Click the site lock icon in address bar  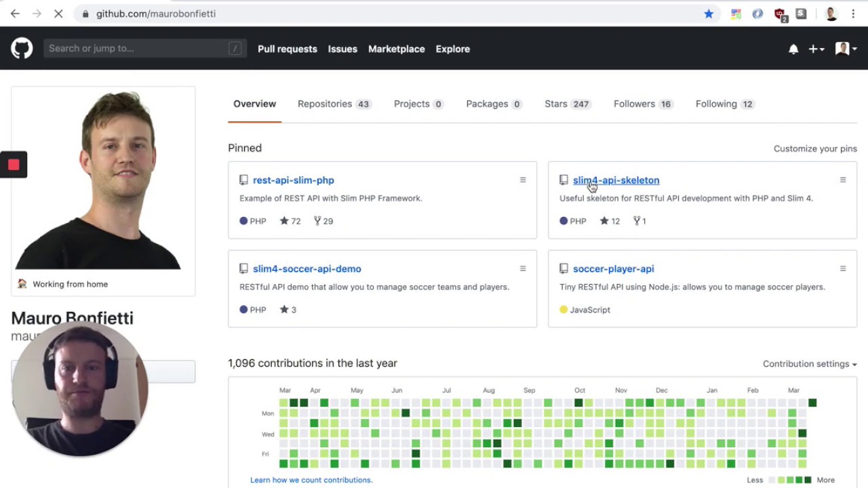85,14
